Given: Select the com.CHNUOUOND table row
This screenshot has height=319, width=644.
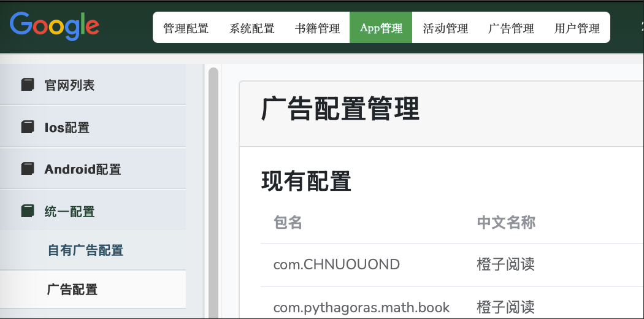Looking at the screenshot, I should [337, 264].
